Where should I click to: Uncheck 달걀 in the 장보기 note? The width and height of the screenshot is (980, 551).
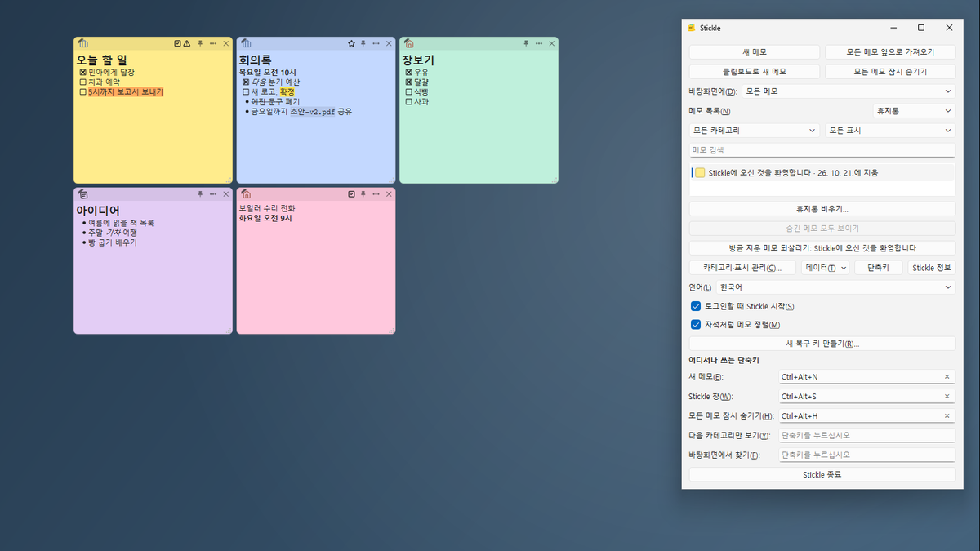408,82
